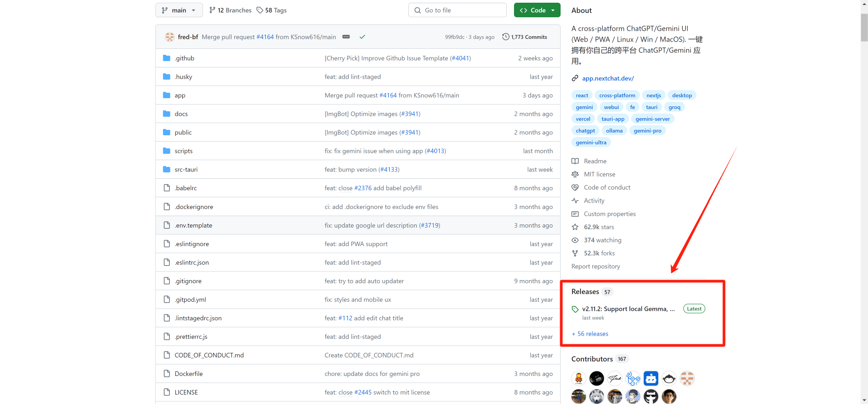
Task: Open the Code of conduct link
Action: click(607, 187)
